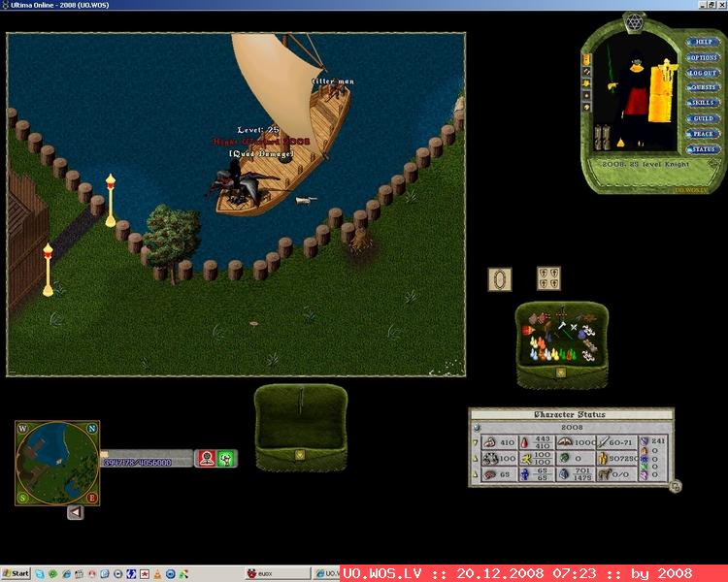Open the SKILLS list button

coord(704,103)
